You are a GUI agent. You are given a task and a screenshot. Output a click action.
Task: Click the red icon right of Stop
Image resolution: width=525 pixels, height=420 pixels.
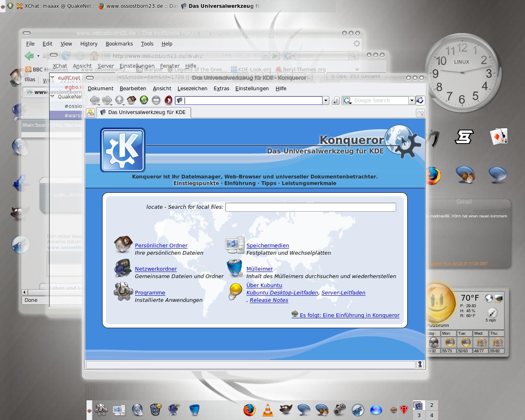[168, 100]
